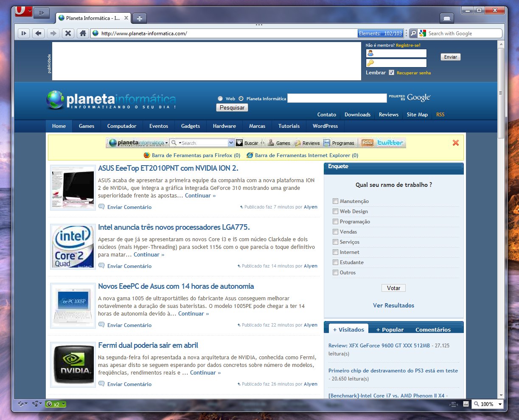
Task: Focus the username login field
Action: click(x=396, y=54)
